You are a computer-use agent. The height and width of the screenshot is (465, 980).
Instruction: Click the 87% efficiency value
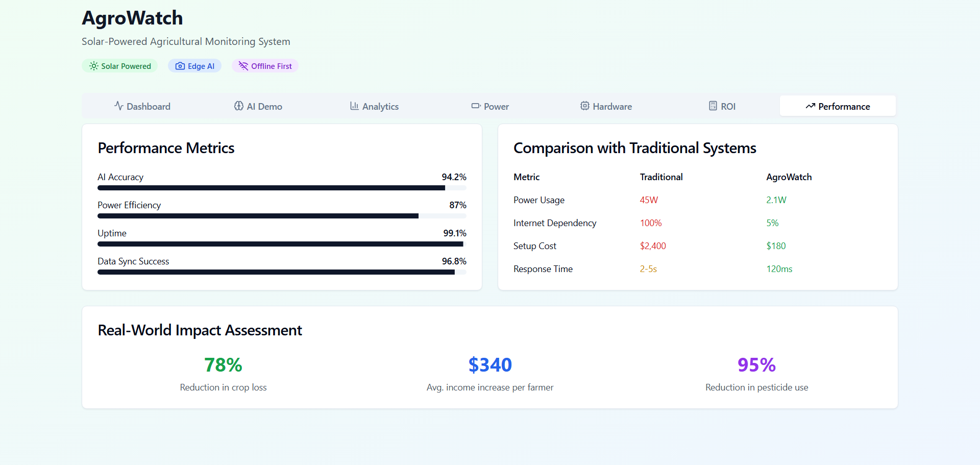click(x=458, y=205)
